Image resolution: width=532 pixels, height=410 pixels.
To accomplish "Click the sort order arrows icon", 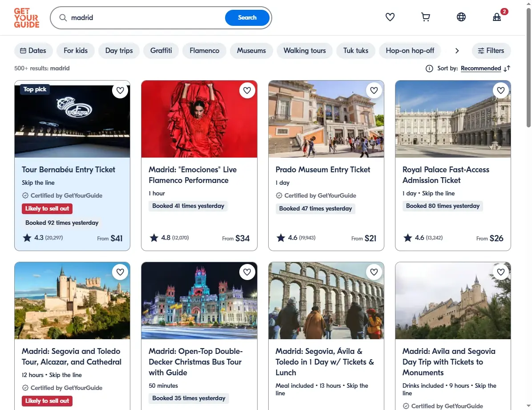I will pyautogui.click(x=507, y=69).
